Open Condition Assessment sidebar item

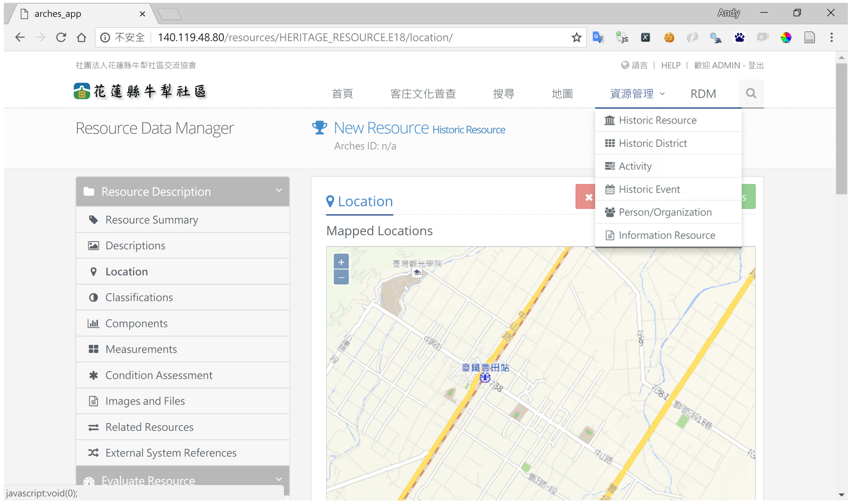point(159,375)
